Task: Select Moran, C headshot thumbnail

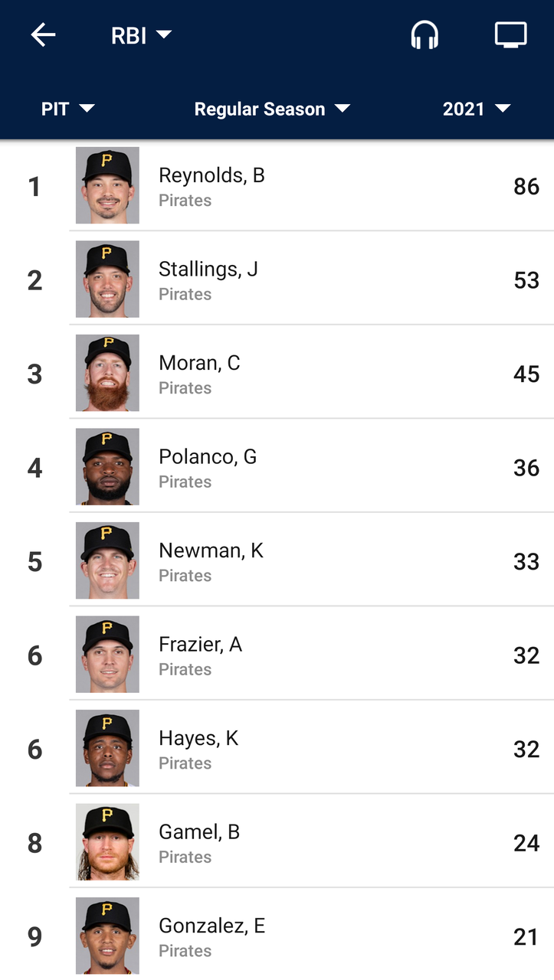Action: click(x=107, y=373)
